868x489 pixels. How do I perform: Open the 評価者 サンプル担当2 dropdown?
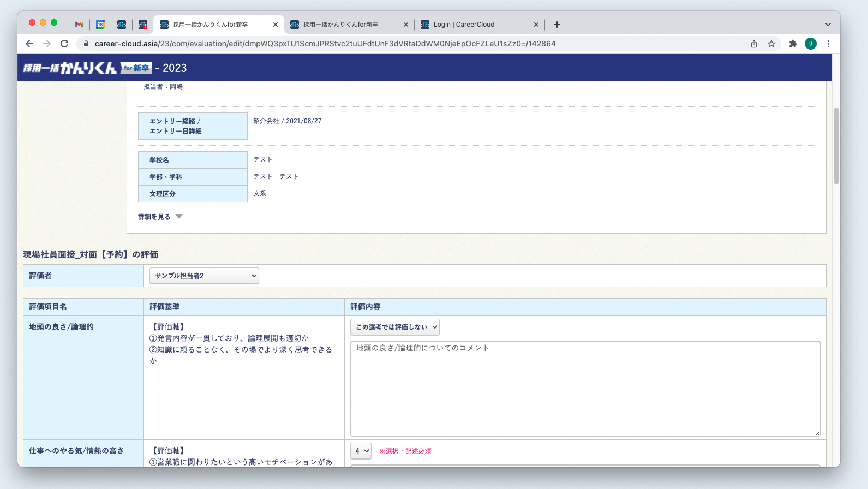click(x=204, y=276)
